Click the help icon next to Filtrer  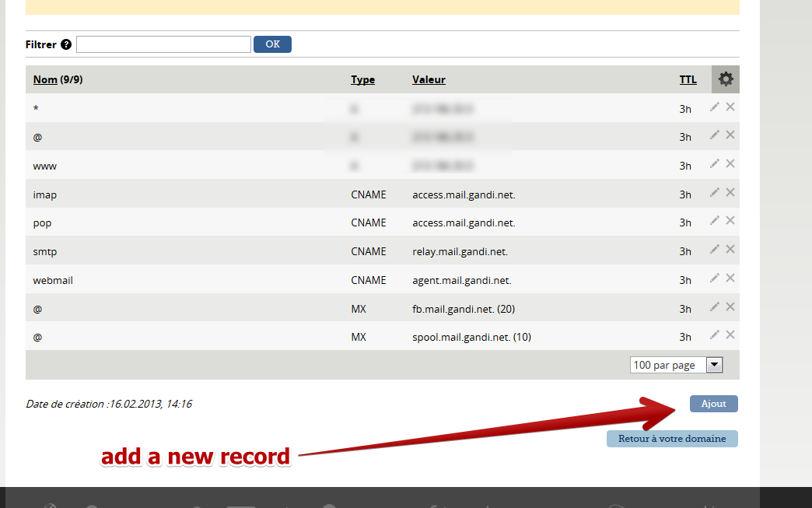(66, 44)
